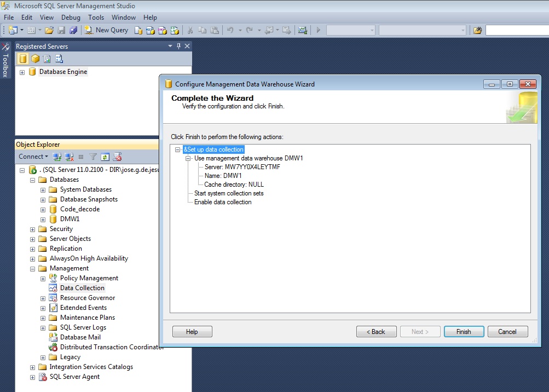Click the Database Engine Query icon

click(x=138, y=31)
